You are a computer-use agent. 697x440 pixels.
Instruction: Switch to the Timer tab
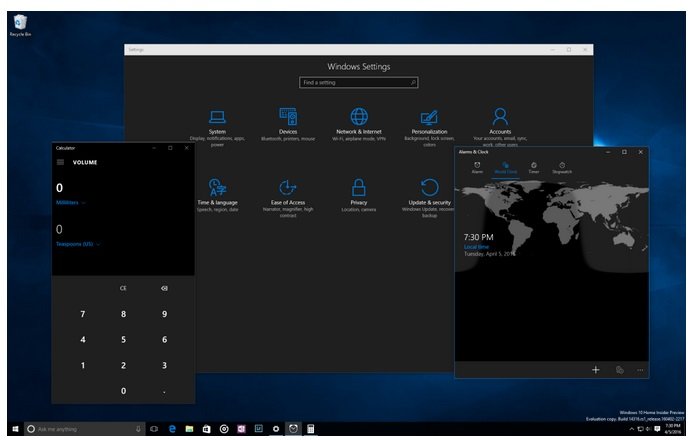(534, 168)
